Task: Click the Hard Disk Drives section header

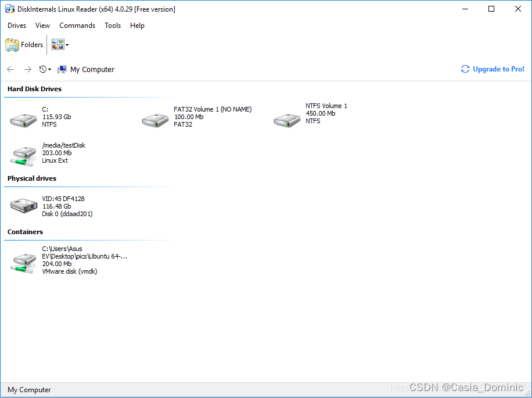Action: (x=35, y=89)
